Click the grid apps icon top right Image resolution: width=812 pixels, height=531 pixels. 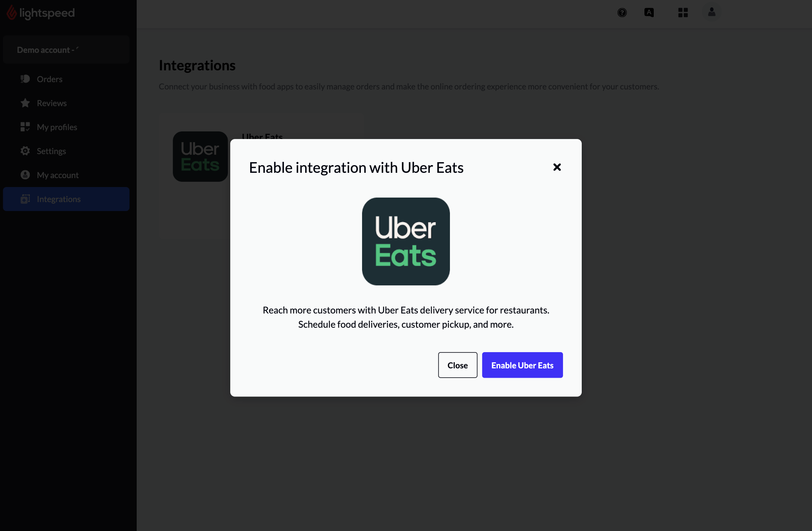click(x=683, y=12)
